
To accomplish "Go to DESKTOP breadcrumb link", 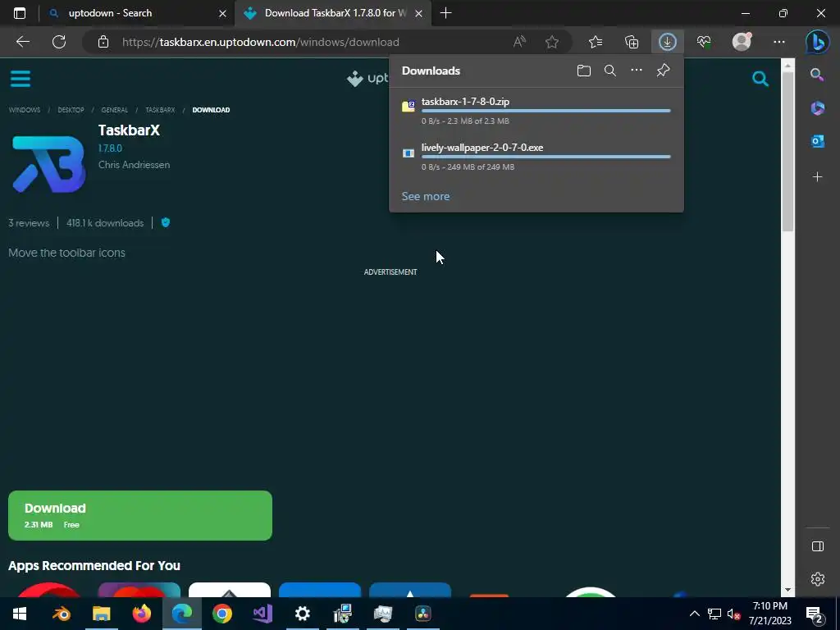I will pos(71,110).
